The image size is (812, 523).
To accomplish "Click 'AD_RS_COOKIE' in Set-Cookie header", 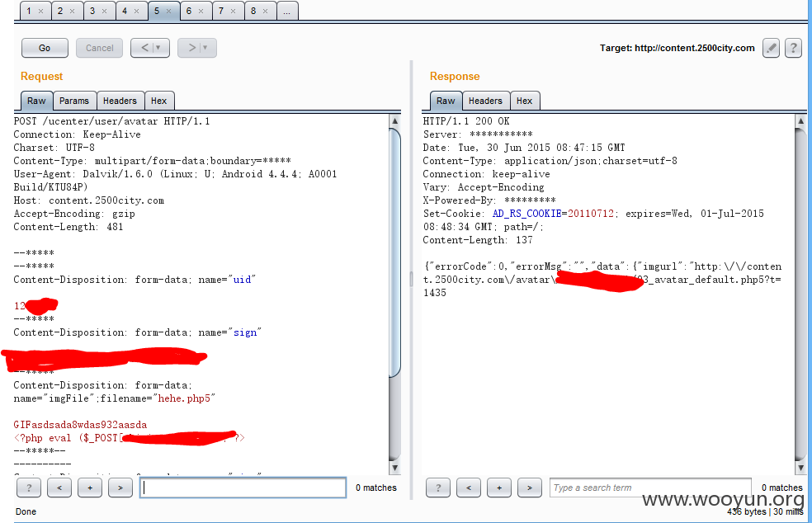I will coord(526,214).
